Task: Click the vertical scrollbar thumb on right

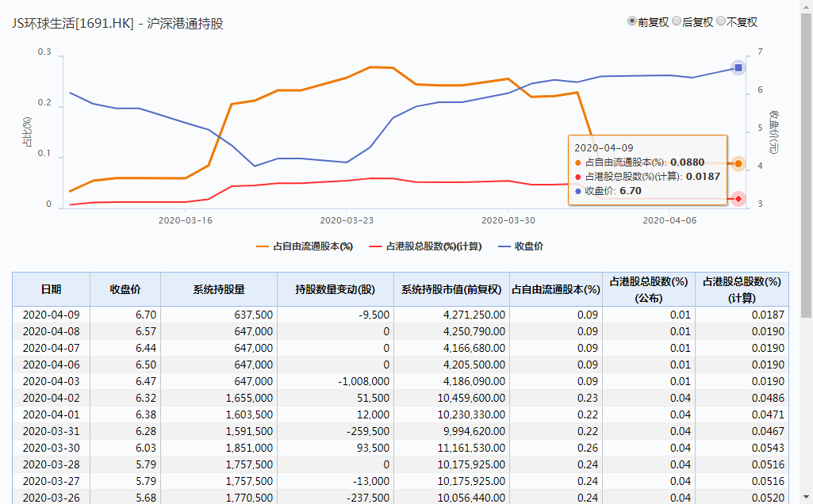Action: tap(807, 158)
